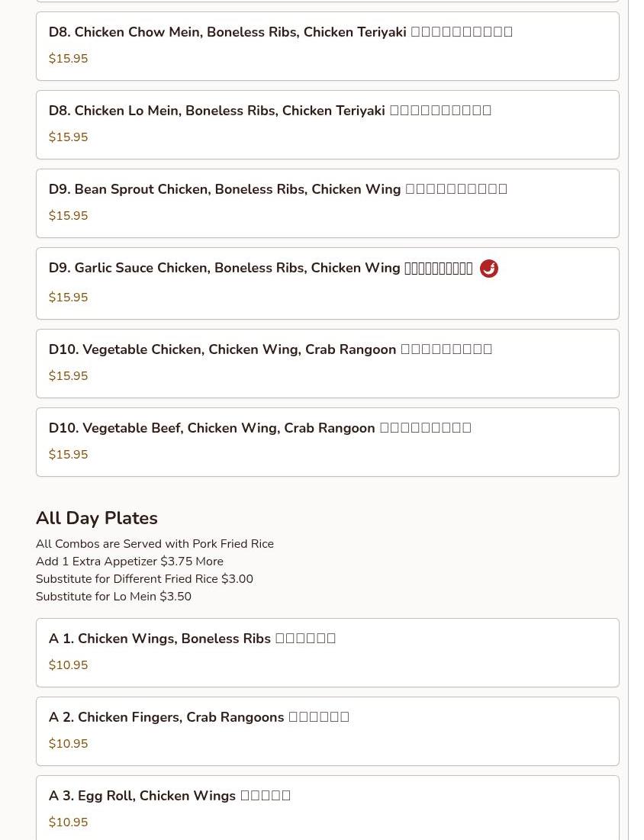The width and height of the screenshot is (644, 840).
Task: Click 'All Combos are Served with Pork Fried Rice'
Action: 155,544
